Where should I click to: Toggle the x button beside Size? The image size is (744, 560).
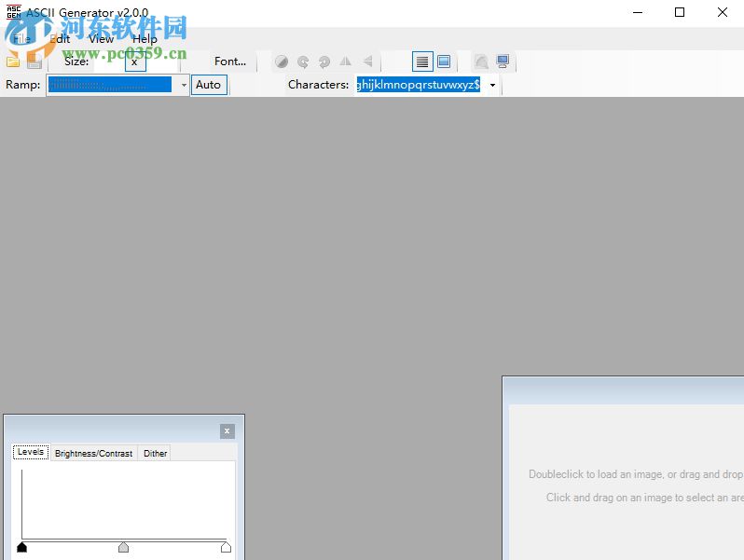tap(134, 61)
